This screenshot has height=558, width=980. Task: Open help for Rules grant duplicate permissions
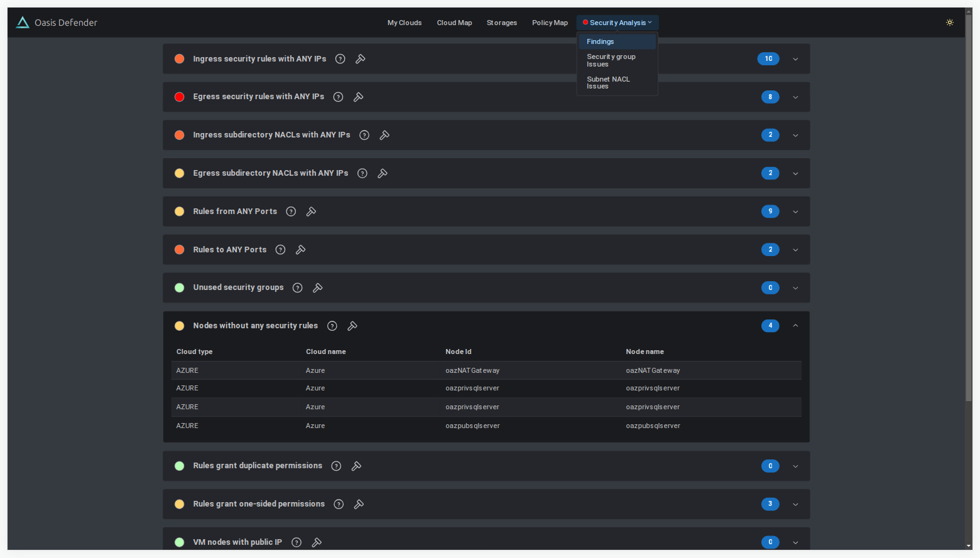pos(336,466)
